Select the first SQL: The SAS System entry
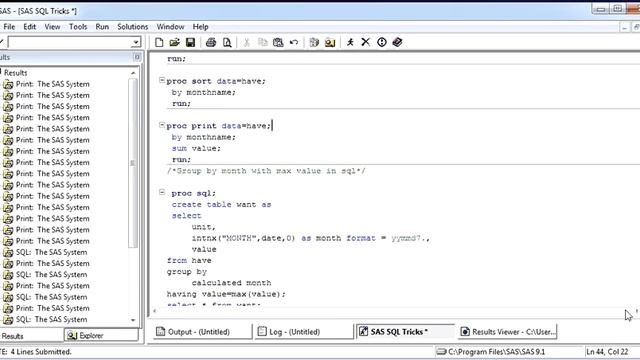The image size is (640, 360). tap(51, 252)
